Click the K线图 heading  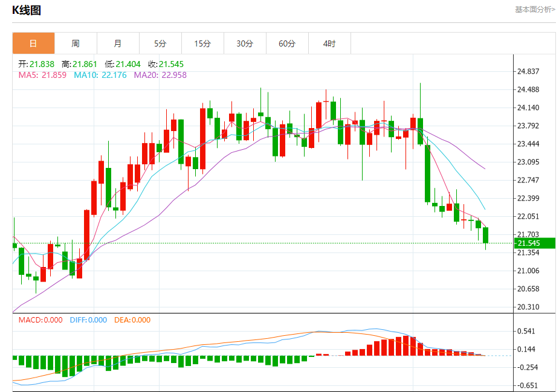click(27, 10)
